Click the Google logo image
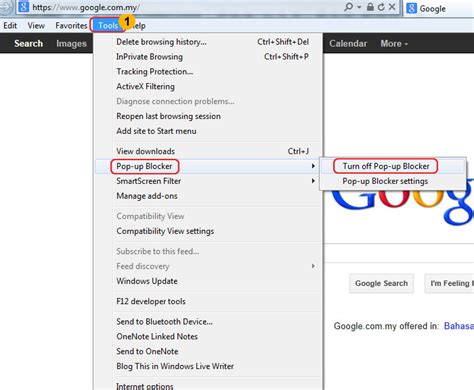The width and height of the screenshot is (474, 390). pos(402,202)
